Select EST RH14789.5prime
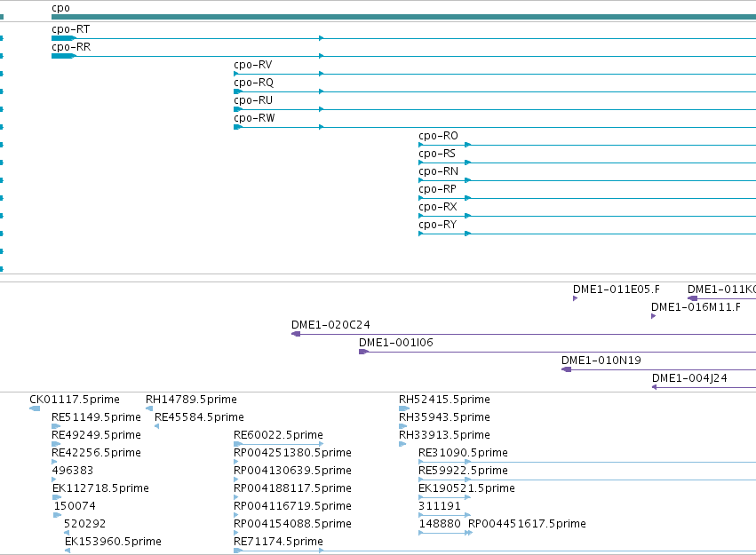The image size is (756, 555). click(191, 400)
